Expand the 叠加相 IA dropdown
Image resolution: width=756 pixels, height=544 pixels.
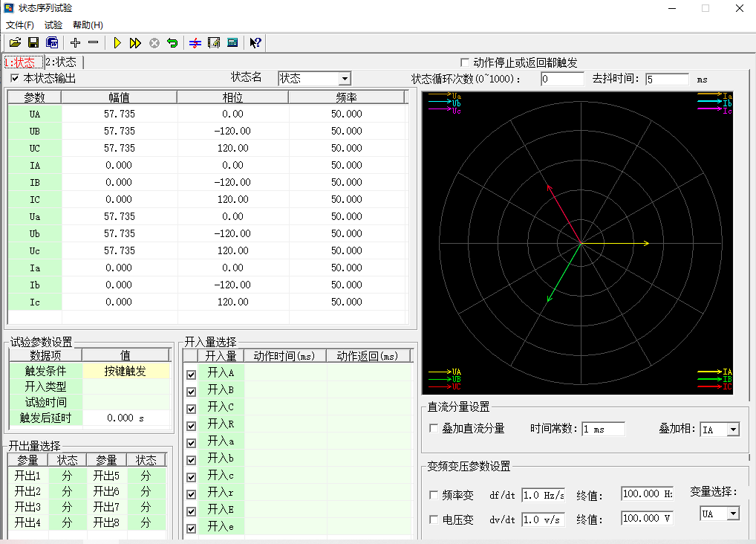tap(733, 430)
